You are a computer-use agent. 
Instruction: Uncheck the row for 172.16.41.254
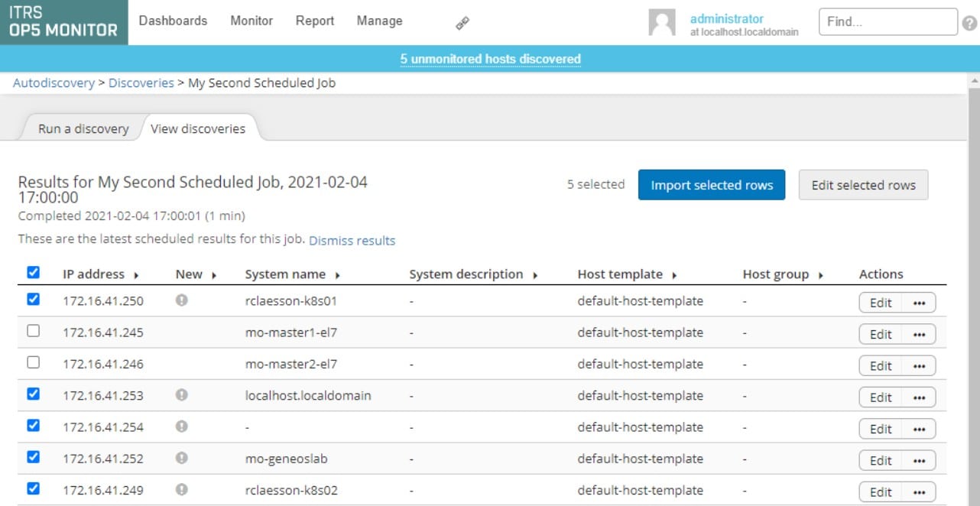click(33, 425)
